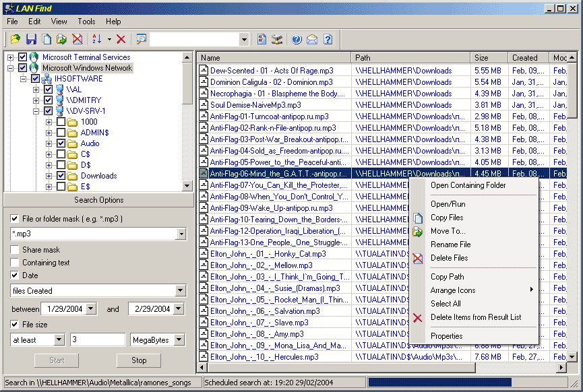Click the save (floppy disk) toolbar icon
The width and height of the screenshot is (583, 392).
coord(31,40)
